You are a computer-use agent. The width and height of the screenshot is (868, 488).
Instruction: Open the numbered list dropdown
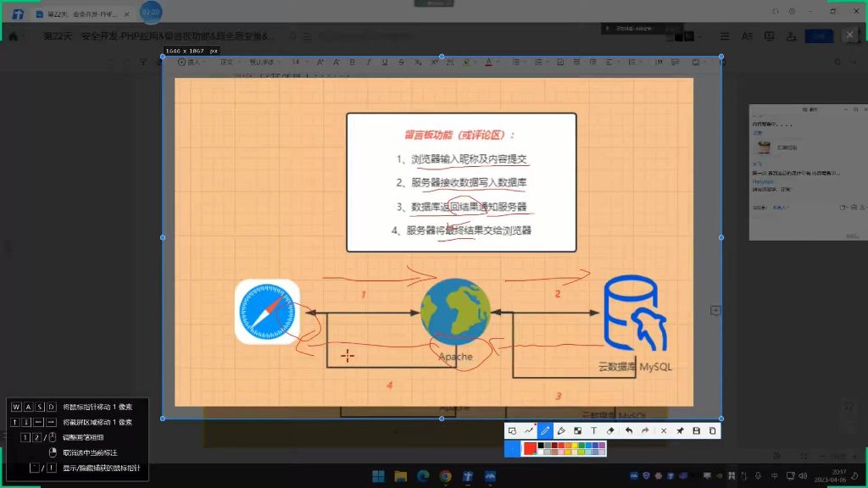(540, 63)
